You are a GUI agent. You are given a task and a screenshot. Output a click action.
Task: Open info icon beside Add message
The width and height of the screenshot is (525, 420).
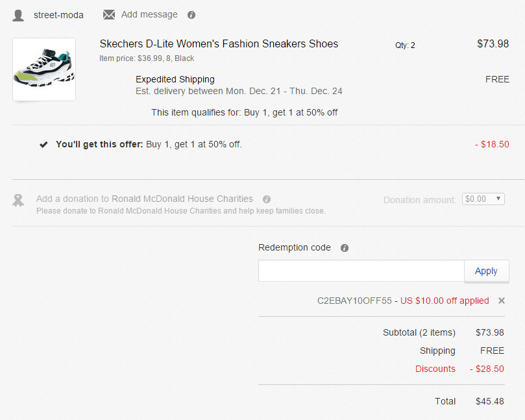[191, 15]
